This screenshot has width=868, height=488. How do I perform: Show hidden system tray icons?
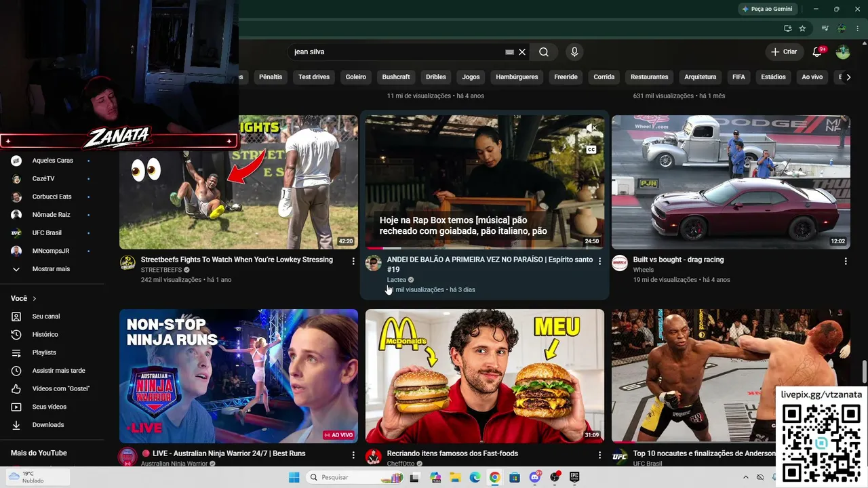(746, 477)
